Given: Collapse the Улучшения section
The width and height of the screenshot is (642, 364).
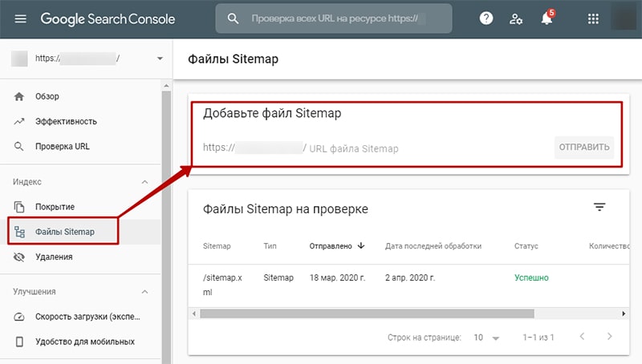Looking at the screenshot, I should 145,292.
